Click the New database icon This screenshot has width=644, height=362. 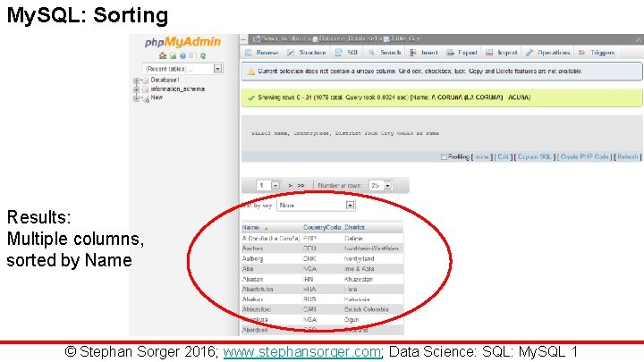pos(146,98)
